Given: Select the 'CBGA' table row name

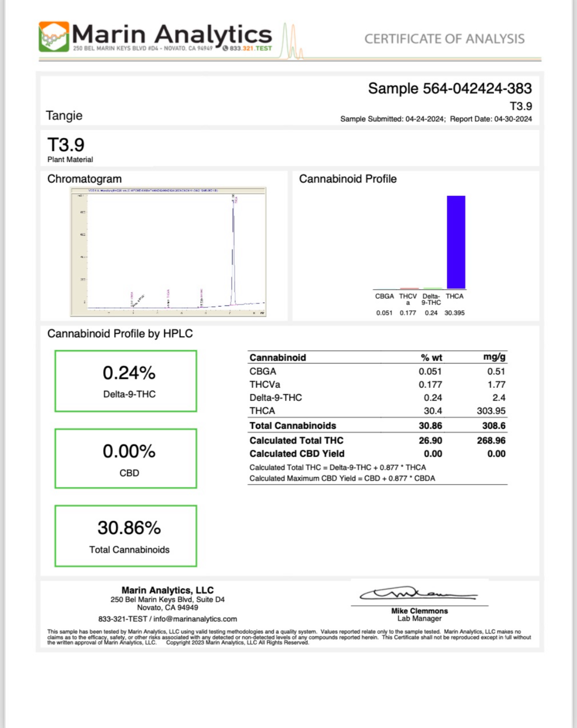Looking at the screenshot, I should click(x=263, y=372).
